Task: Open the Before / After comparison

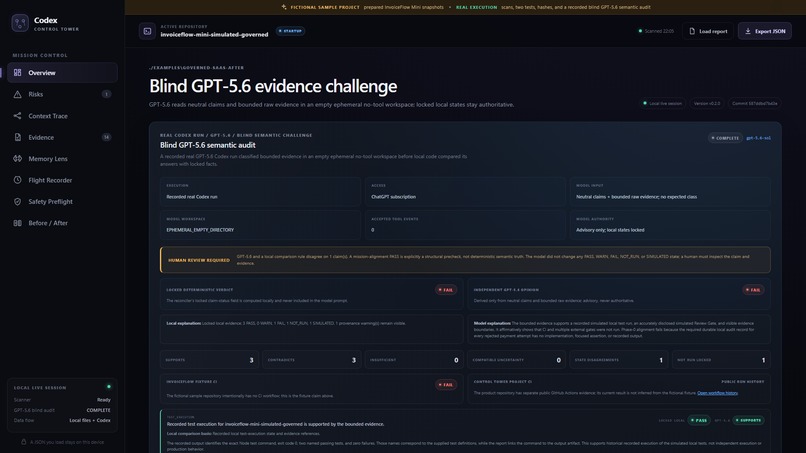Action: (62, 223)
